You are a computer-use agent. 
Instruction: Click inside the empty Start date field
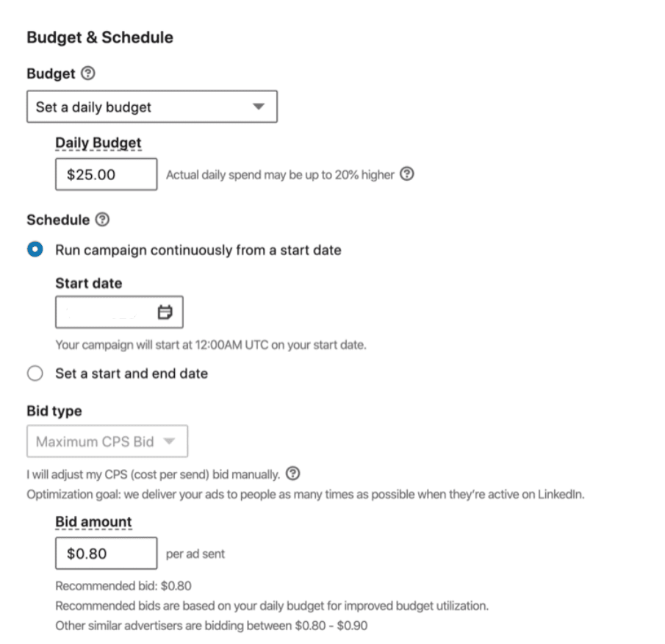coord(103,311)
